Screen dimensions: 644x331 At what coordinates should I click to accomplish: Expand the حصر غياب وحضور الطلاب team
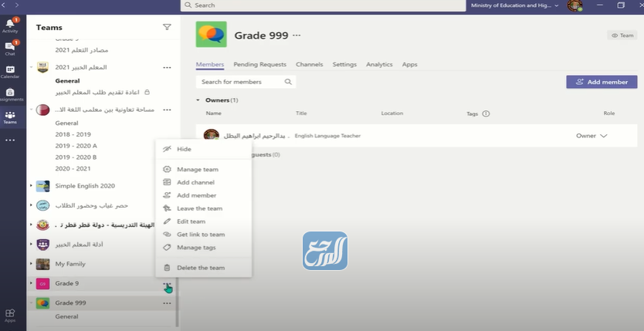point(31,205)
